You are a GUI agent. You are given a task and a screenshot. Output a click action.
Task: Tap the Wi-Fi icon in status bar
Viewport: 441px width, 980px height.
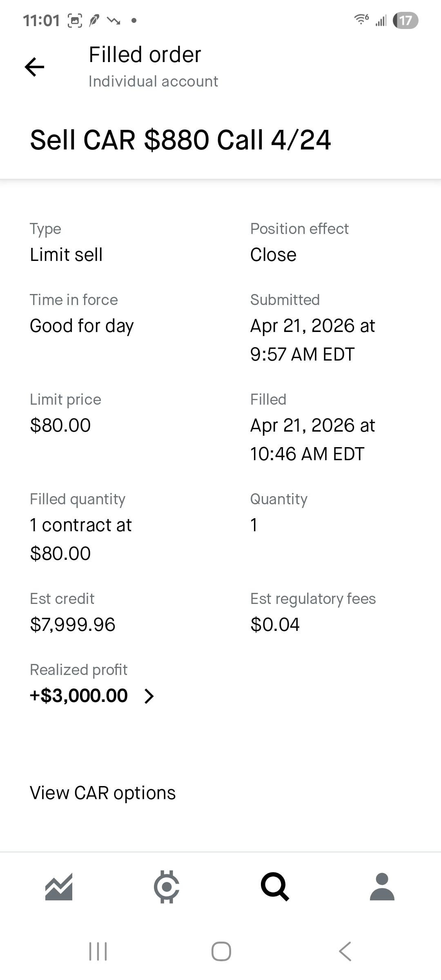(361, 20)
